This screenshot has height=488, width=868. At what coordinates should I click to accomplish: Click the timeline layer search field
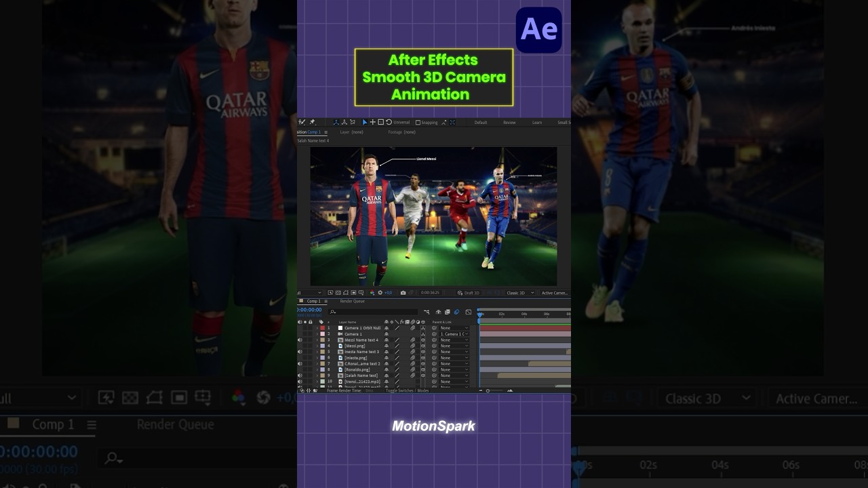pyautogui.click(x=374, y=312)
